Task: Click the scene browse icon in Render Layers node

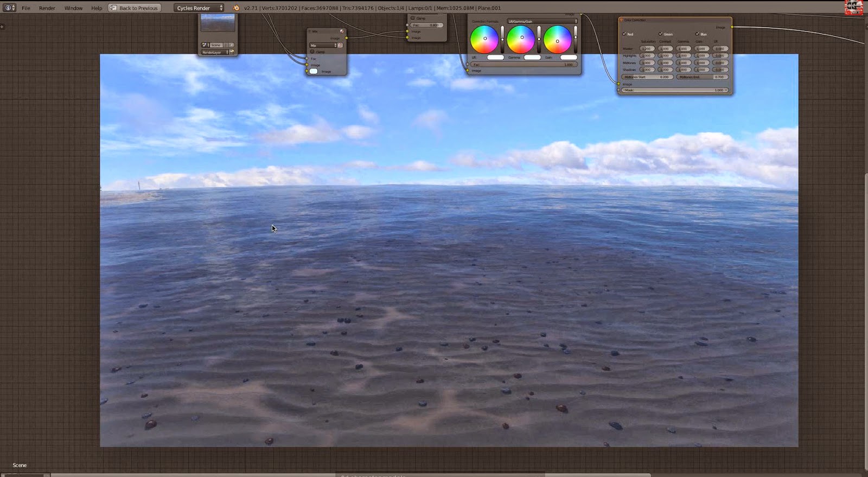Action: point(205,45)
